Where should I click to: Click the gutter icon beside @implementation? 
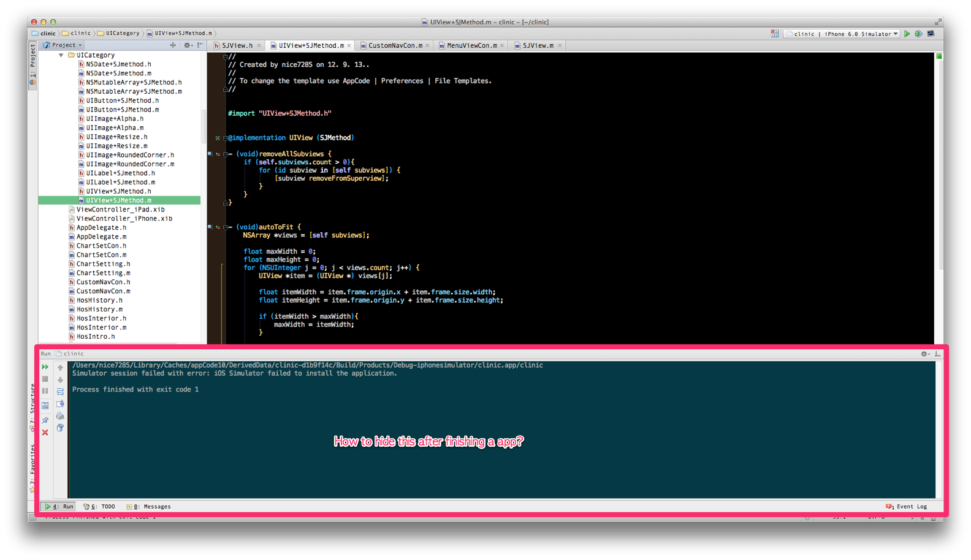(218, 138)
